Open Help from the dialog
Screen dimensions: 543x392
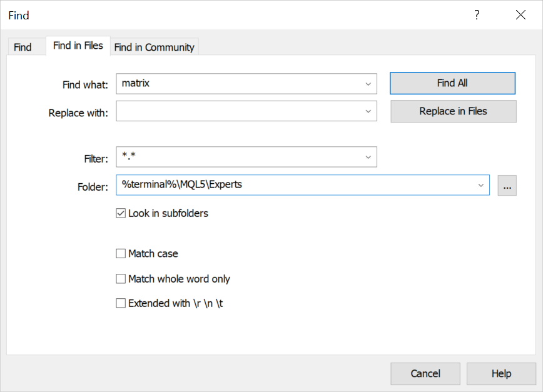[501, 373]
